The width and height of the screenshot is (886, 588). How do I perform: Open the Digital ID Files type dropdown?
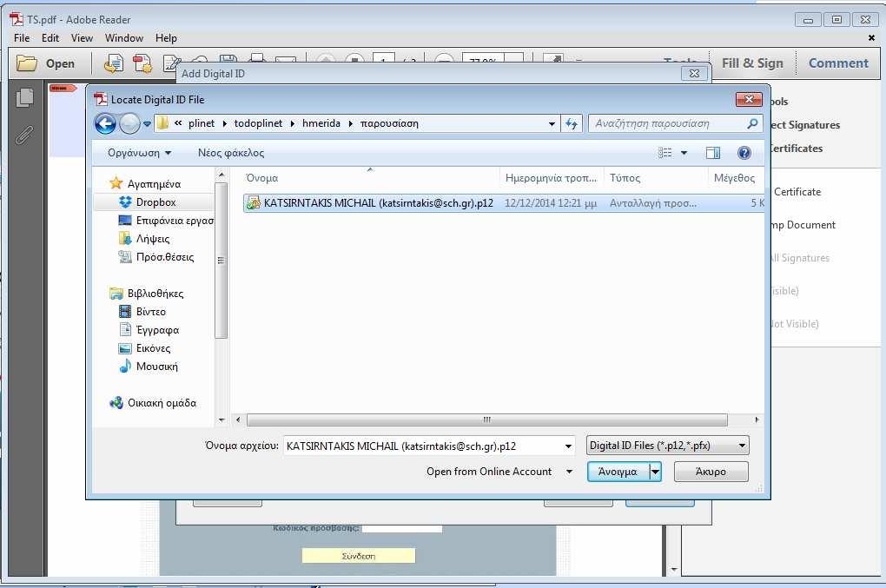click(668, 445)
